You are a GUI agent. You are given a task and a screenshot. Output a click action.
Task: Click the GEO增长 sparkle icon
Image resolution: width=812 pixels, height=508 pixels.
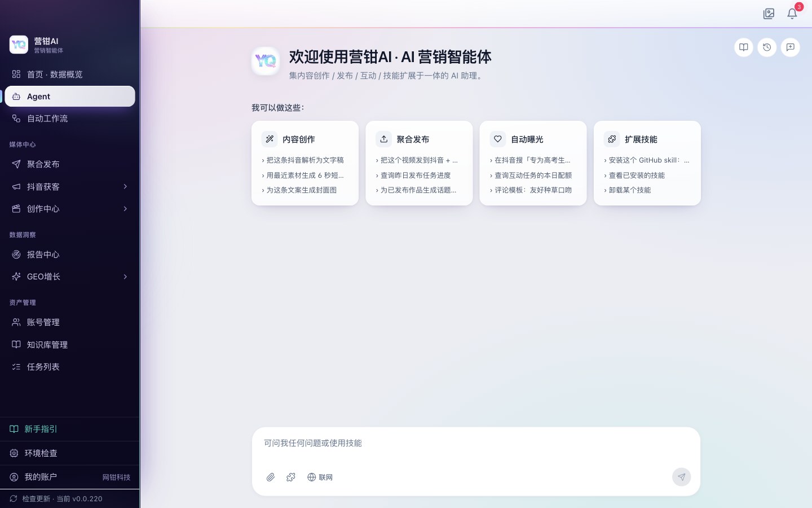[16, 277]
